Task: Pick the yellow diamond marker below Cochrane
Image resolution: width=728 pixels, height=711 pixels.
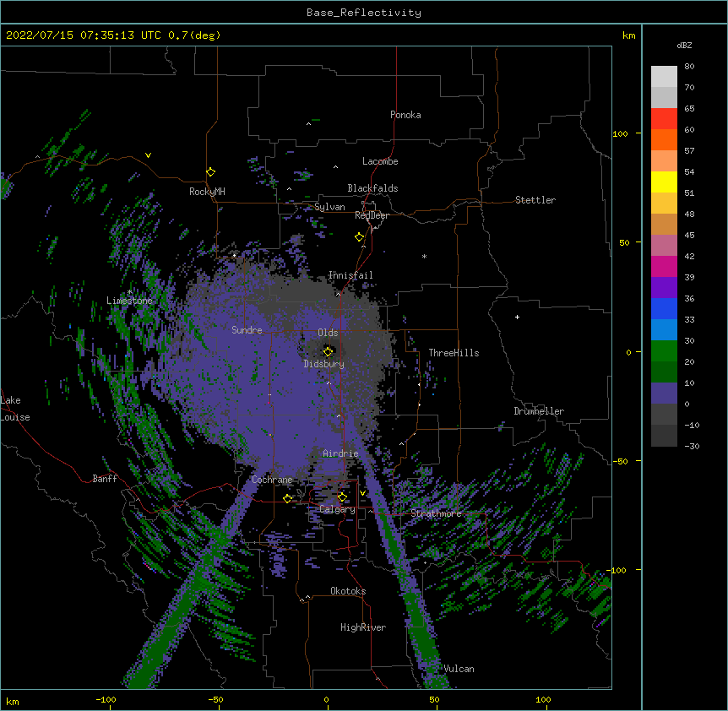Action: click(x=287, y=498)
